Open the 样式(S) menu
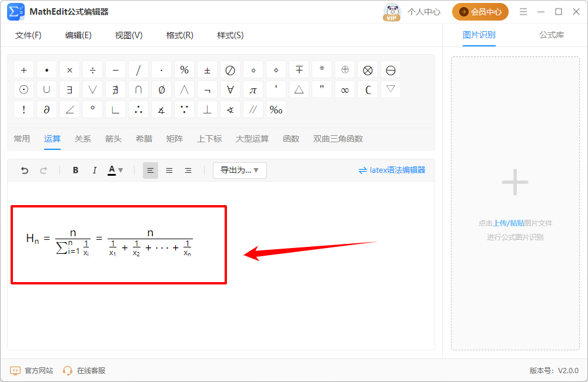Viewport: 588px width, 382px height. click(230, 35)
